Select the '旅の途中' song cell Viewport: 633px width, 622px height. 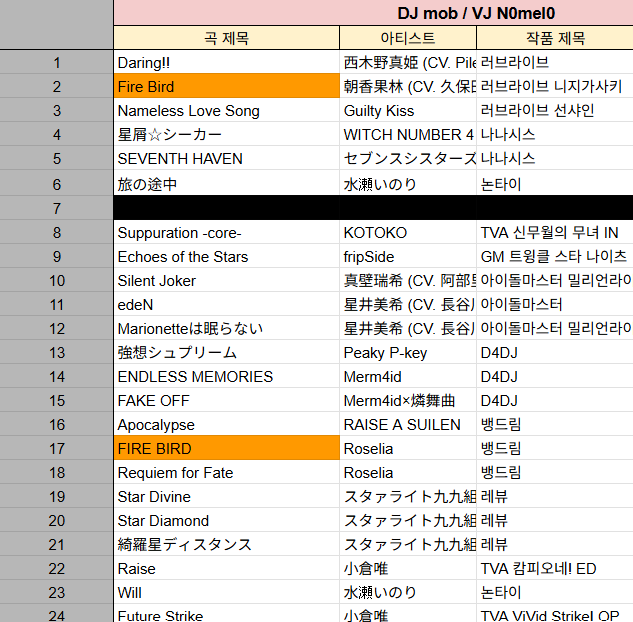[226, 184]
